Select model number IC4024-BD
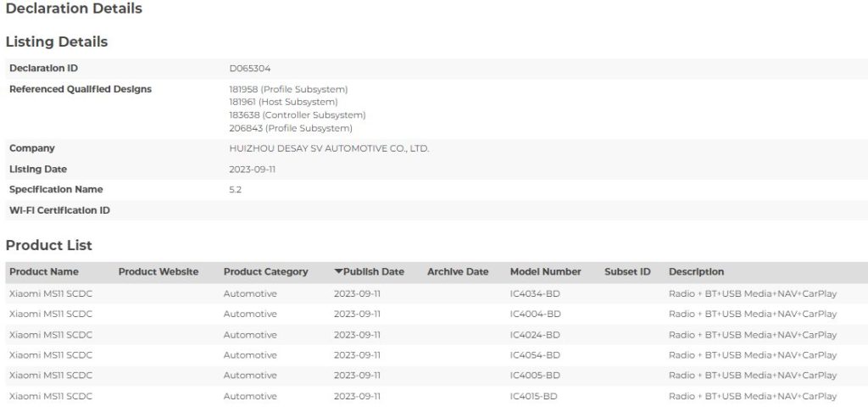This screenshot has height=418, width=868. [x=536, y=335]
